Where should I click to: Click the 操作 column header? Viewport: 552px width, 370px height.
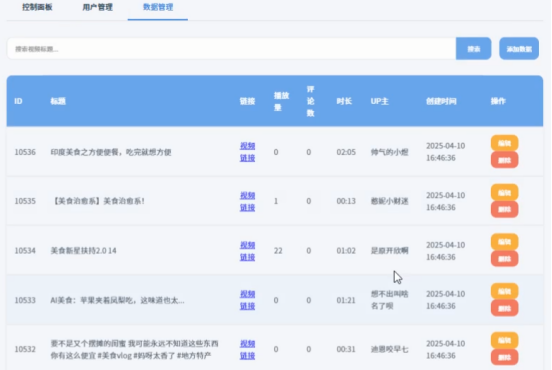point(498,101)
